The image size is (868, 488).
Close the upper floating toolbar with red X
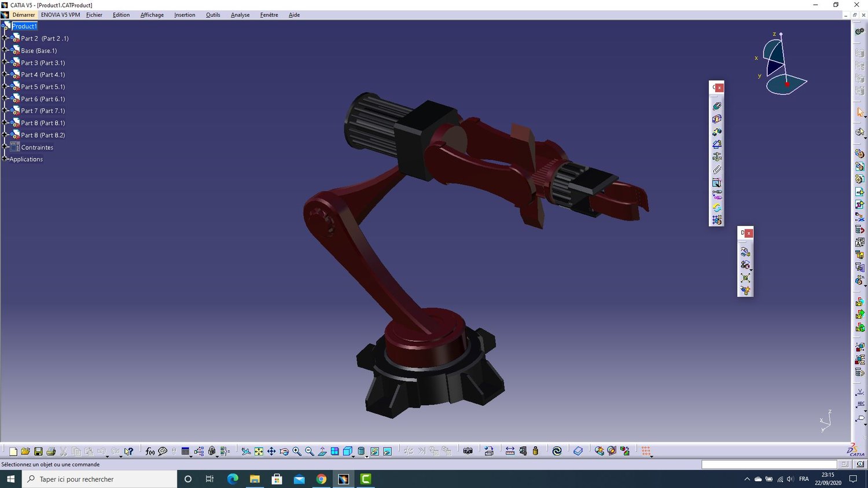pyautogui.click(x=719, y=88)
